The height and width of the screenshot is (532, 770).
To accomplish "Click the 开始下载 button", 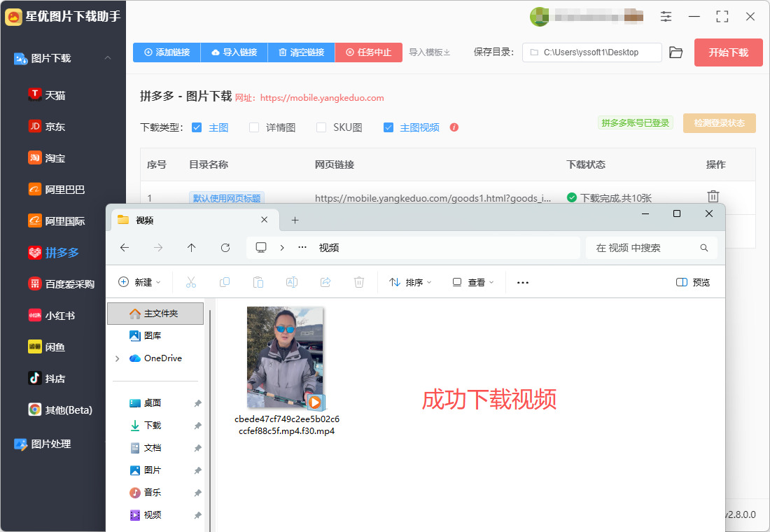I will click(x=728, y=52).
